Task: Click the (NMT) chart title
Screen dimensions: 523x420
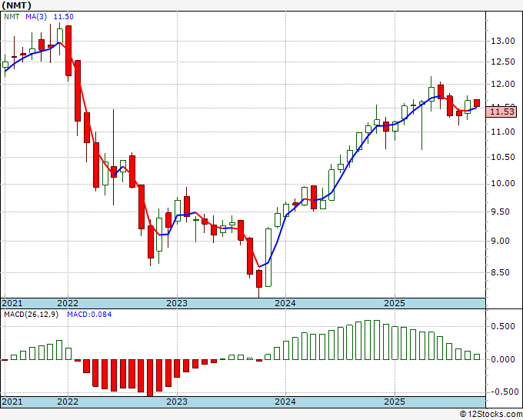Action: coord(17,5)
